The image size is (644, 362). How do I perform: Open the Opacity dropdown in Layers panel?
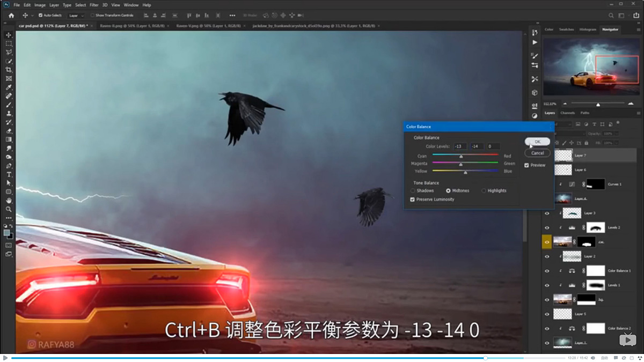pyautogui.click(x=616, y=134)
